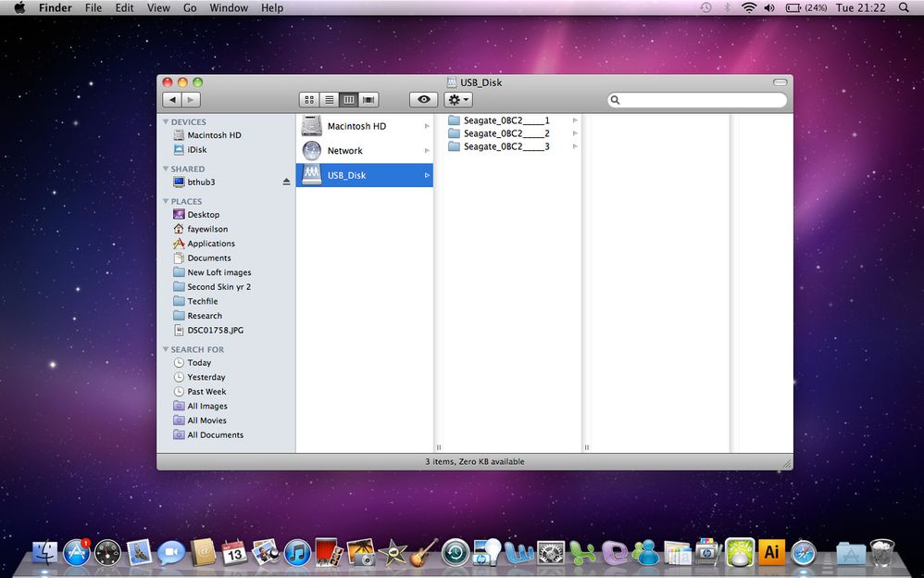The height and width of the screenshot is (578, 924).
Task: Go back using the back navigation arrow
Action: tap(172, 99)
